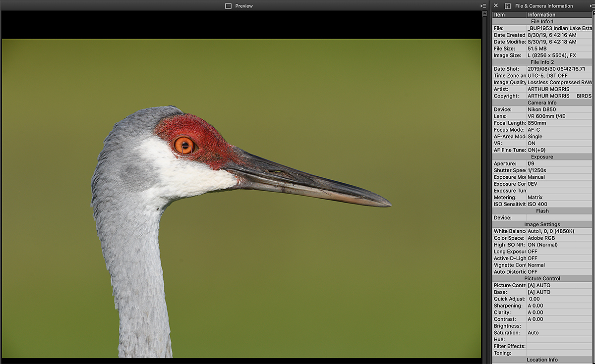Select the Exposure Comp value 0EV
Image resolution: width=595 pixels, height=364 pixels.
pyautogui.click(x=533, y=184)
